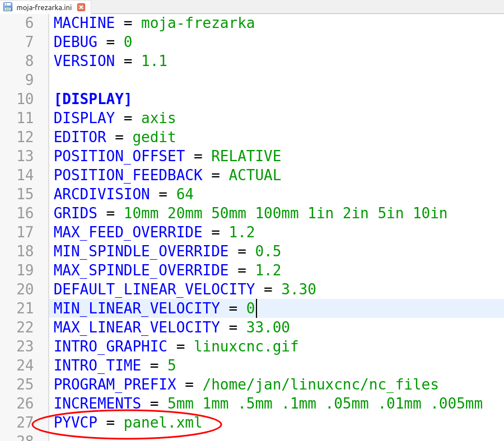Screen dimensions: 504x441
Task: Select the moja-frezarka.ini file tab
Action: [x=44, y=7]
